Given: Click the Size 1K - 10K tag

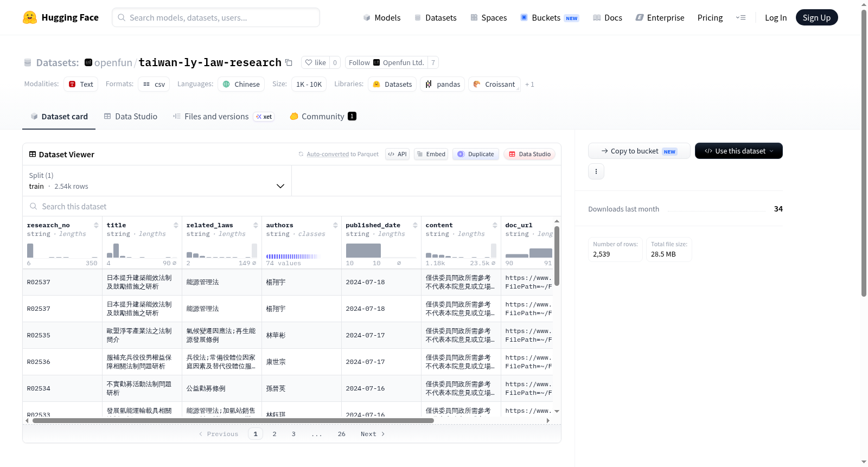Looking at the screenshot, I should (309, 84).
